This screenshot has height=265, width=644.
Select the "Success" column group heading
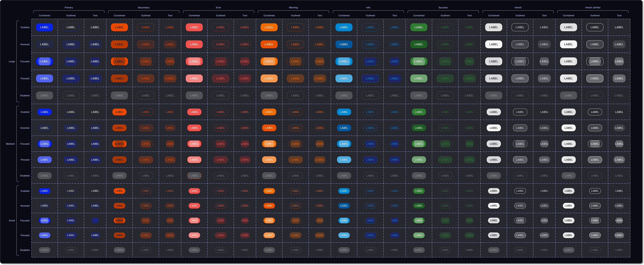pyautogui.click(x=443, y=8)
